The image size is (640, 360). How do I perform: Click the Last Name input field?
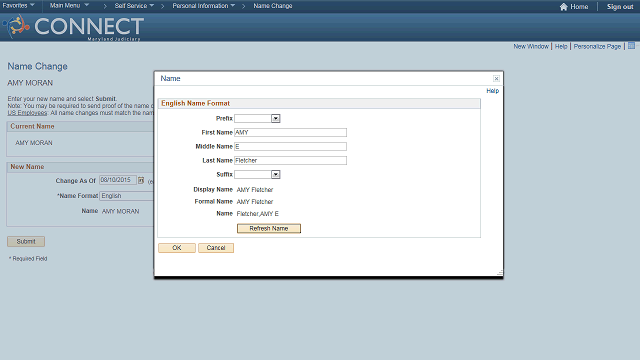point(290,160)
